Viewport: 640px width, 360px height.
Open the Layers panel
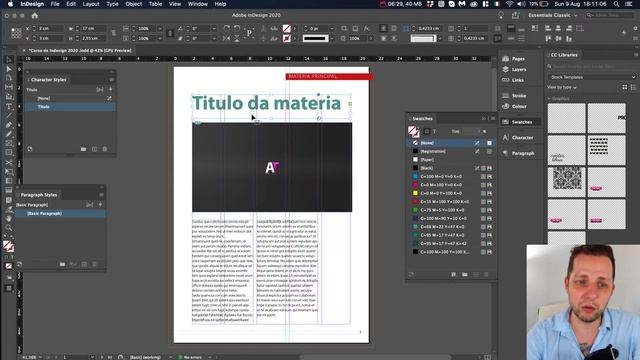514,69
